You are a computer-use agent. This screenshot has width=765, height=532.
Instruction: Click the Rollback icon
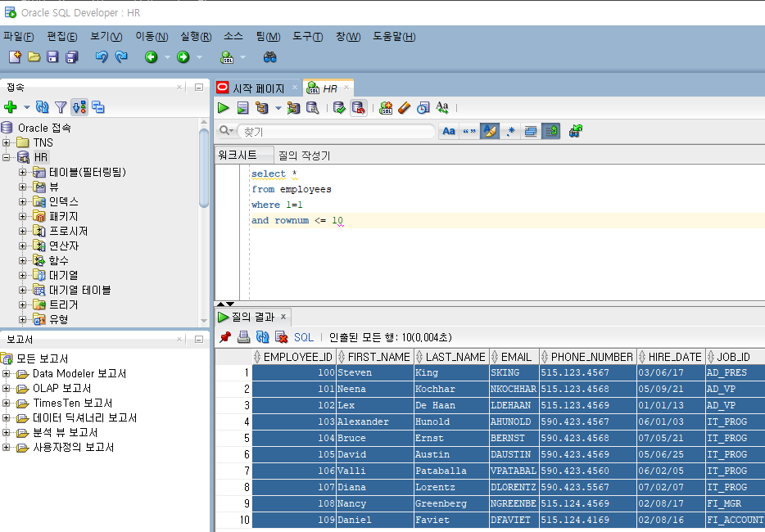(x=359, y=108)
